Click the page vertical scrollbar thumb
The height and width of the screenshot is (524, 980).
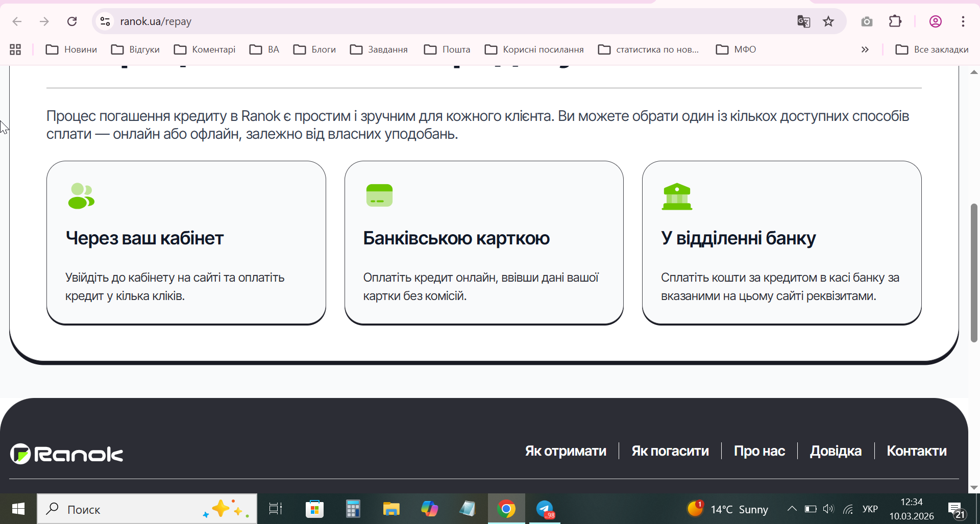point(974,273)
